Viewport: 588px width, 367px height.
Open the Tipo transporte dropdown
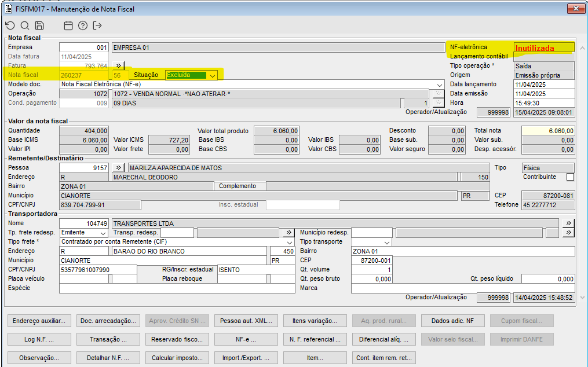click(x=388, y=242)
